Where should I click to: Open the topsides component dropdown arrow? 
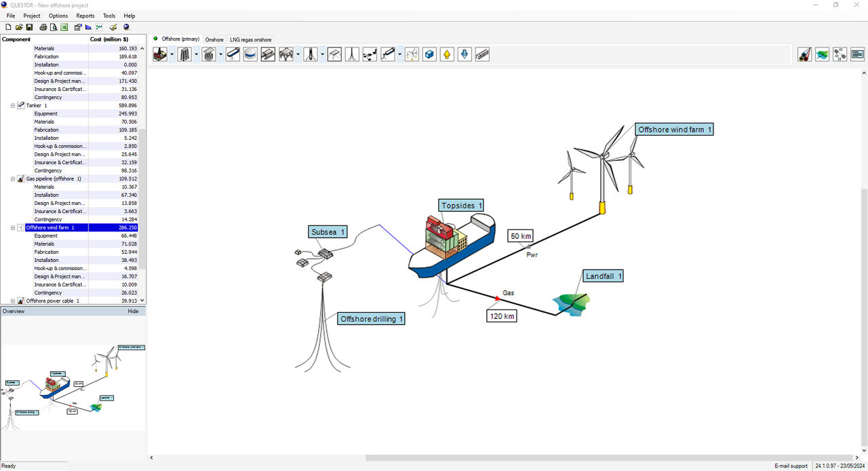tap(172, 54)
